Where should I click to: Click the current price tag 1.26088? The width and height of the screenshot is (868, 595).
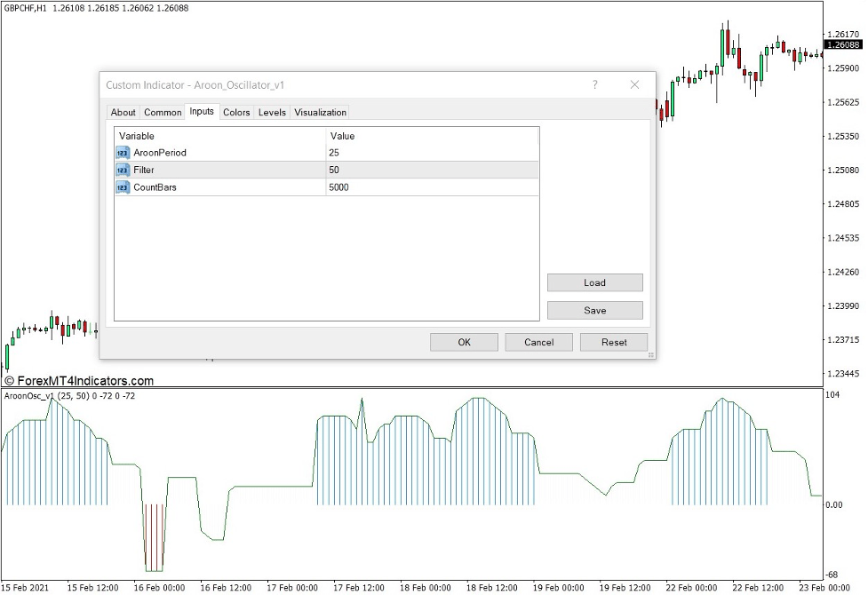pyautogui.click(x=841, y=43)
